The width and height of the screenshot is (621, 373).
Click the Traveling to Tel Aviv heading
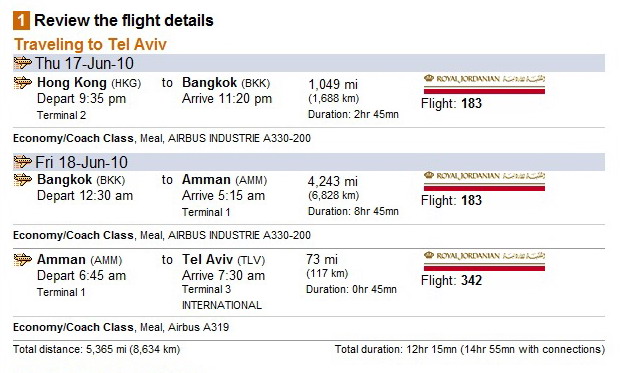pyautogui.click(x=90, y=44)
